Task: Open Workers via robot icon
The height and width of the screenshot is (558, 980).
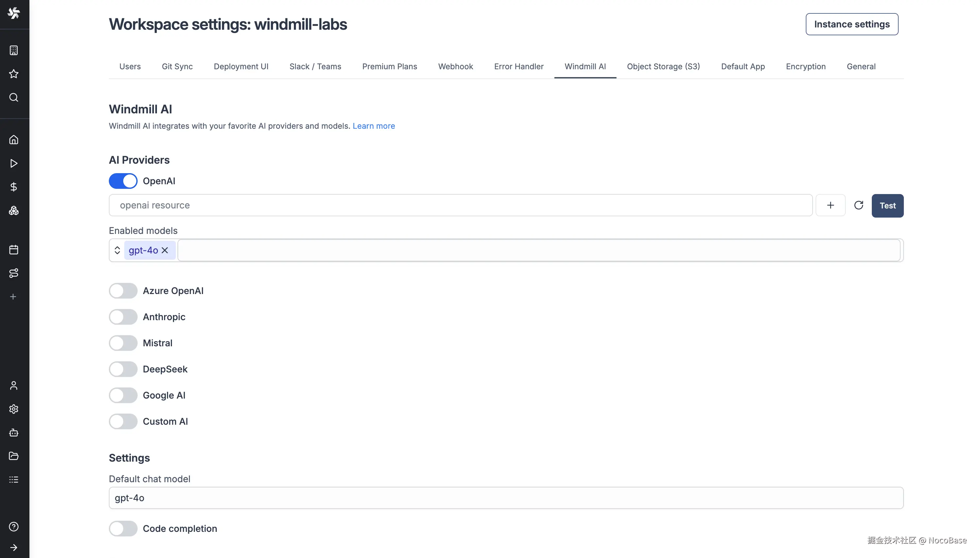Action: 14,432
